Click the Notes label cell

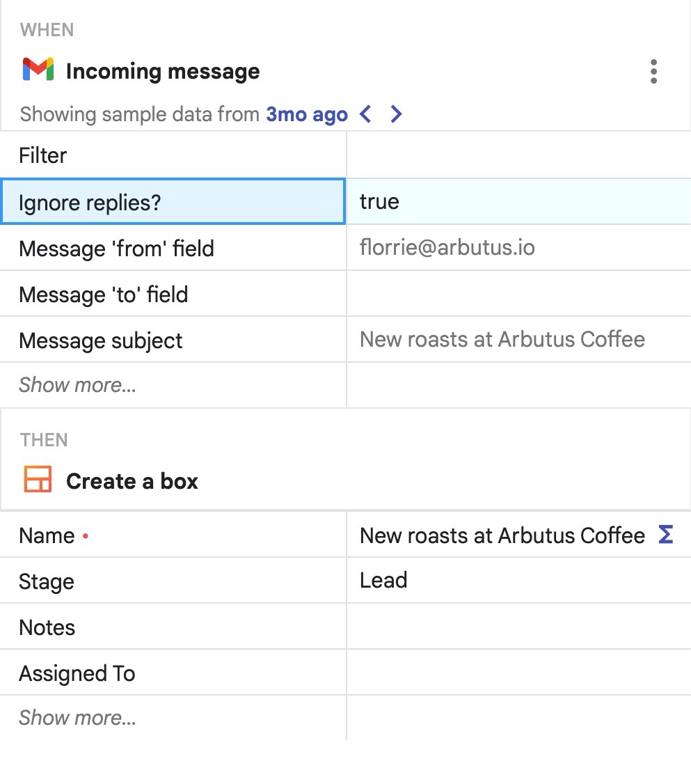click(173, 627)
